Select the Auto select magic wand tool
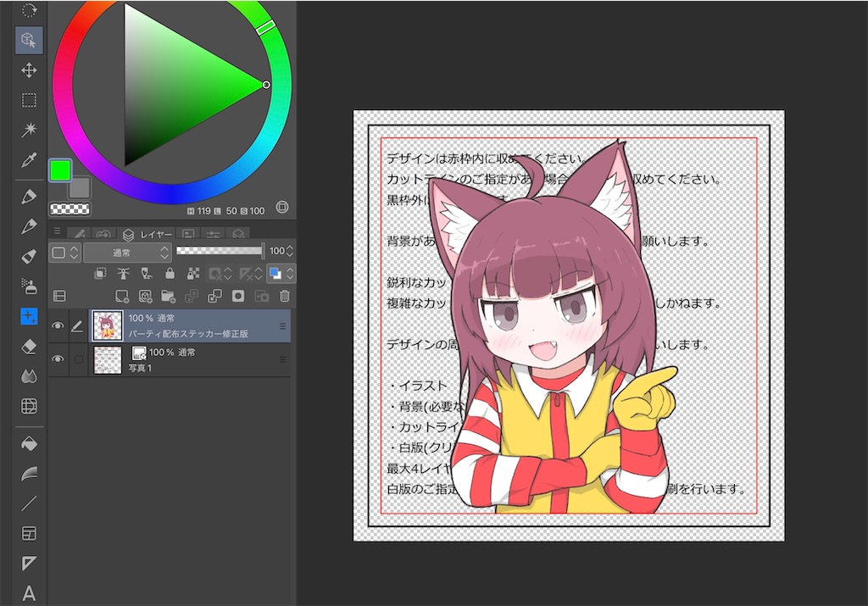 point(29,130)
